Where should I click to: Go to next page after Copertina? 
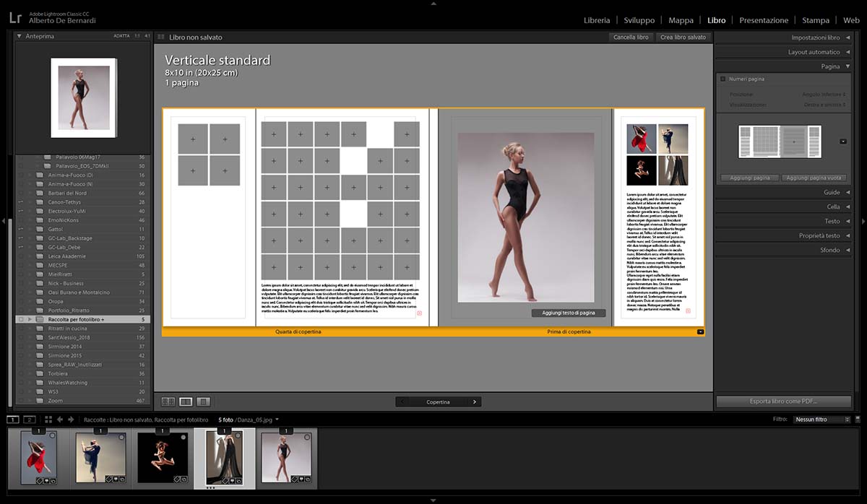tap(474, 401)
